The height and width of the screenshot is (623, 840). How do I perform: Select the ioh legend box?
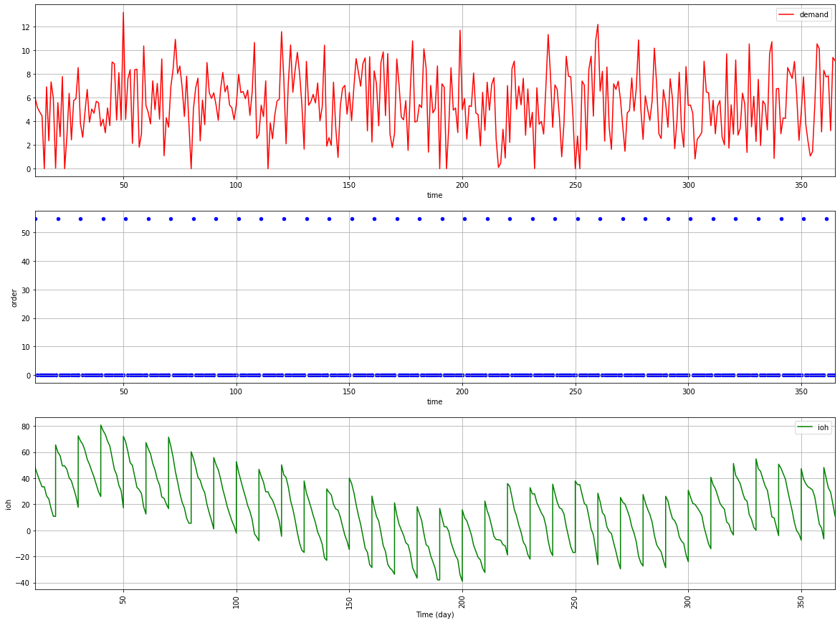pos(812,427)
